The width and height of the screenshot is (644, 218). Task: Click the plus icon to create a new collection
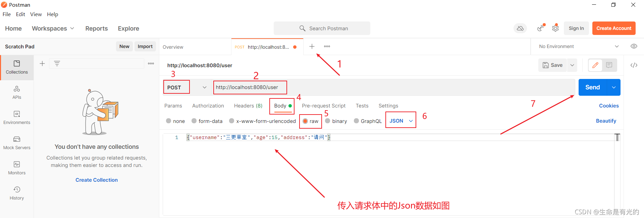coord(42,63)
